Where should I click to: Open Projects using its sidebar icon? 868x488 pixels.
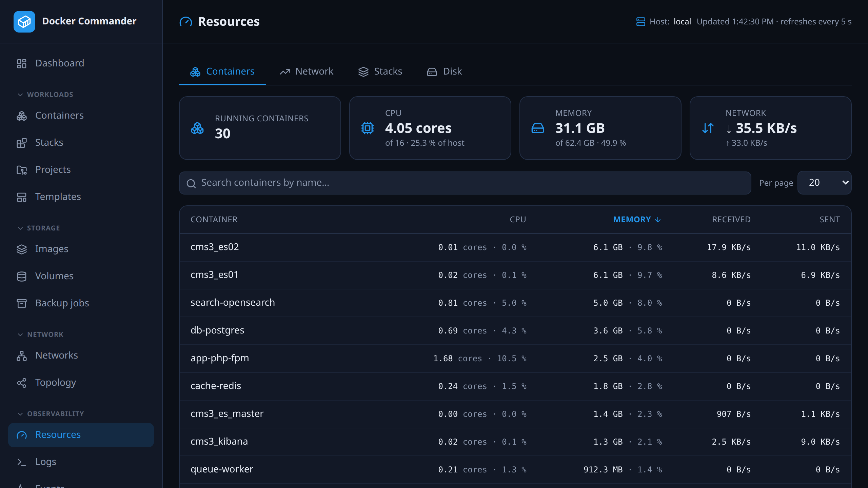pyautogui.click(x=22, y=170)
